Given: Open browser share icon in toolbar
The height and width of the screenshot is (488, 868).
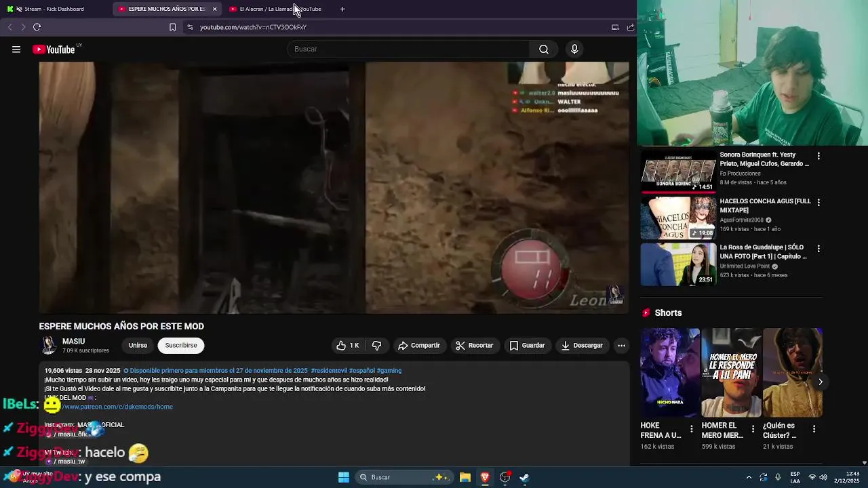Looking at the screenshot, I should pos(630,27).
